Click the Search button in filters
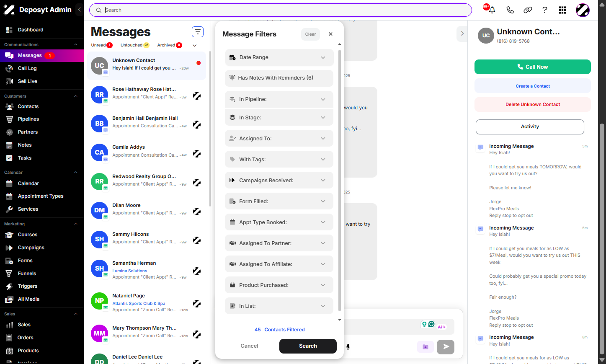The width and height of the screenshot is (606, 364). coord(308,346)
